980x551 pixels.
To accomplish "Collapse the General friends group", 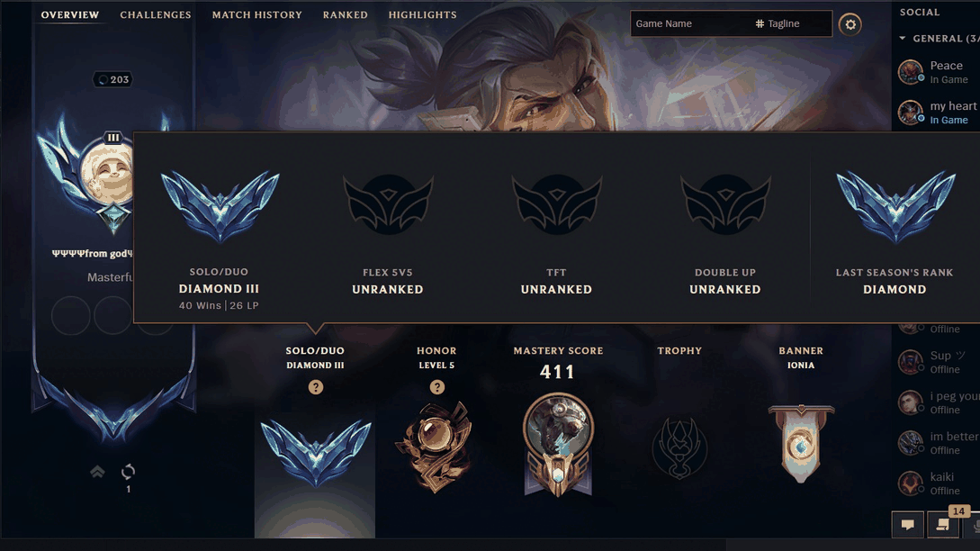I will 903,38.
